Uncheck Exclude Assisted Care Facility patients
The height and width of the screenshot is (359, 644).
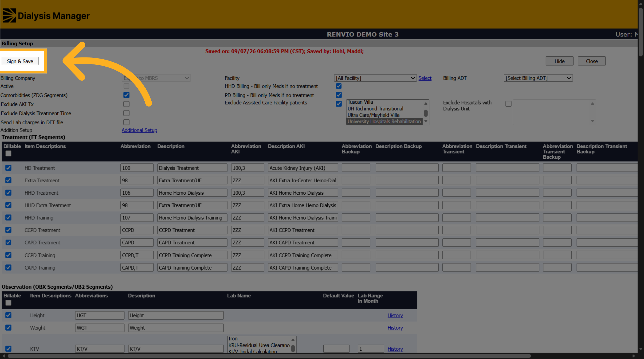pos(339,104)
